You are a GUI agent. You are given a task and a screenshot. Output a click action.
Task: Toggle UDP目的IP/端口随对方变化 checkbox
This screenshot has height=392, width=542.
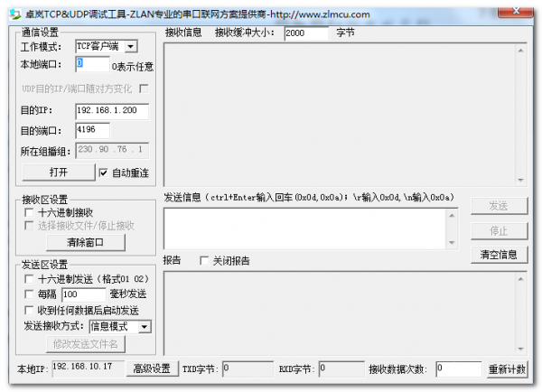(144, 89)
